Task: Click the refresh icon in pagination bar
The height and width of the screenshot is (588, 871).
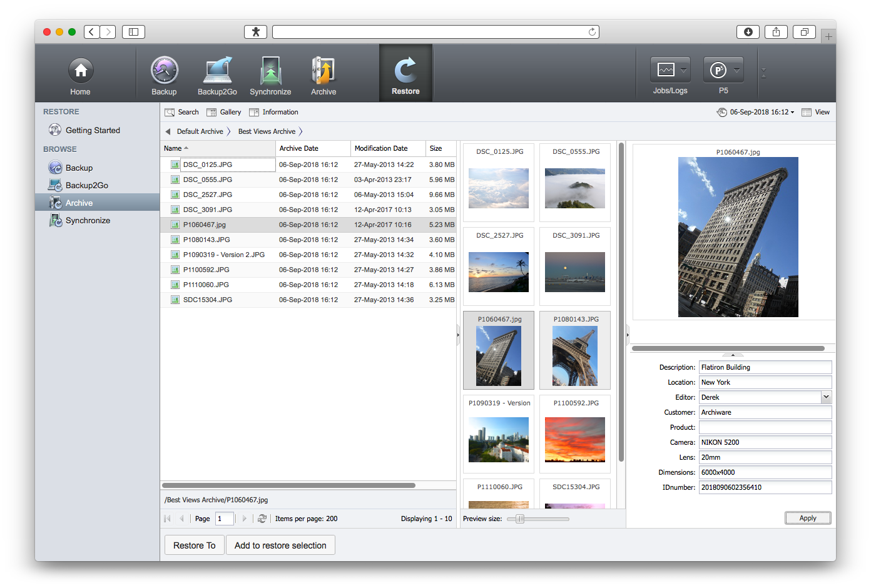Action: pos(262,519)
